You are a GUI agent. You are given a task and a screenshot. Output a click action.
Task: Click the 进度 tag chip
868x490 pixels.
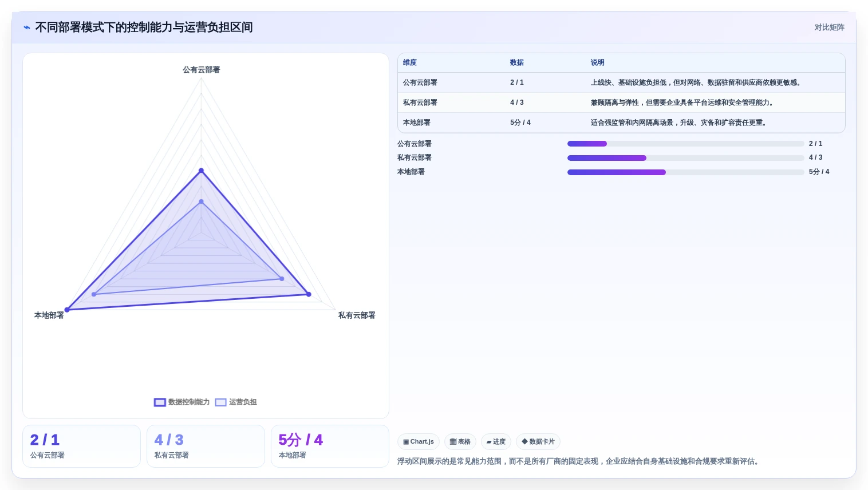point(496,442)
